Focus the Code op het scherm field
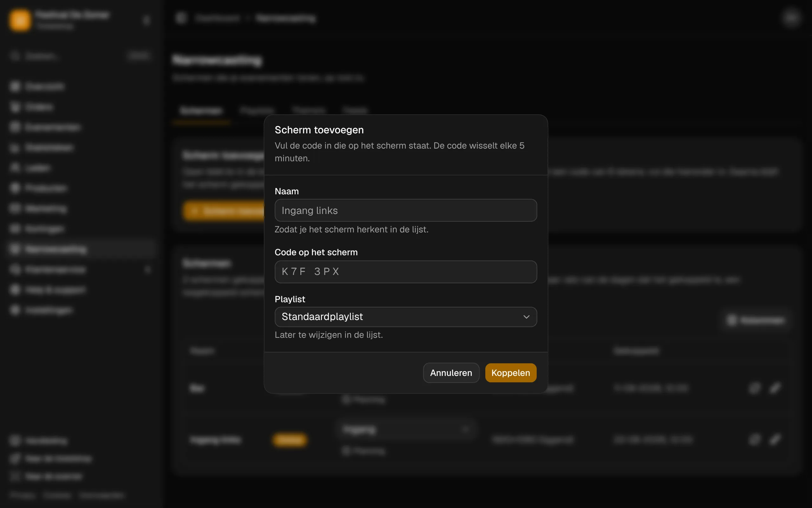This screenshot has height=508, width=812. [406, 271]
